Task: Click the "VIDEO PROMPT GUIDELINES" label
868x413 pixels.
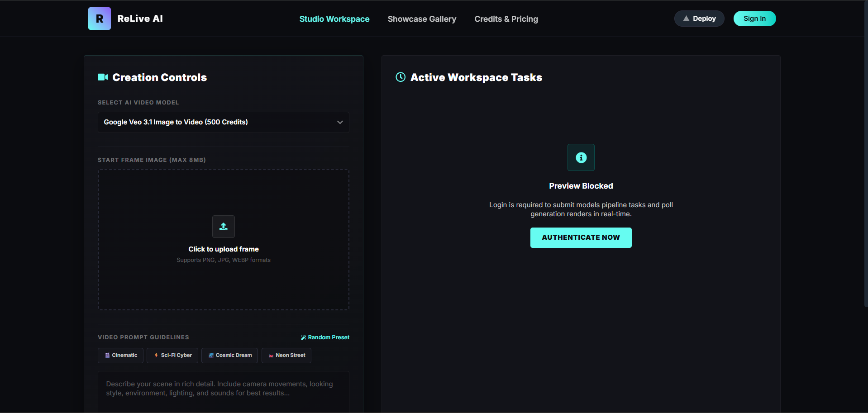Action: pyautogui.click(x=143, y=337)
